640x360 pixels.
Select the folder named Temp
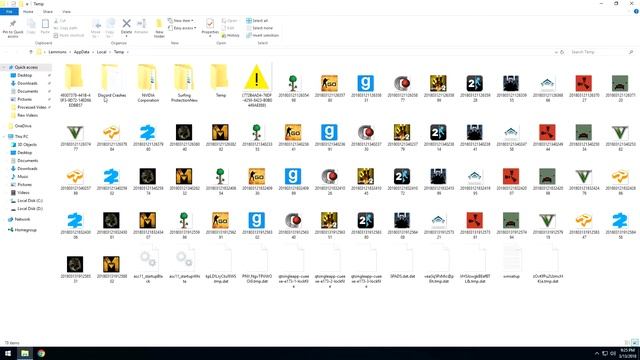[x=220, y=81]
